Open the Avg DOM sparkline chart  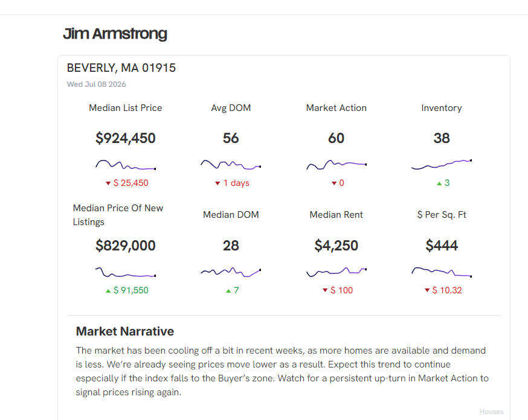231,164
